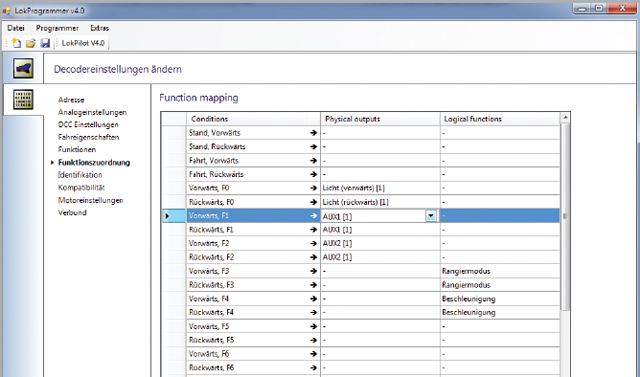Click the arrow in the Vorwärts, F2 row
640x377 pixels.
click(x=313, y=244)
